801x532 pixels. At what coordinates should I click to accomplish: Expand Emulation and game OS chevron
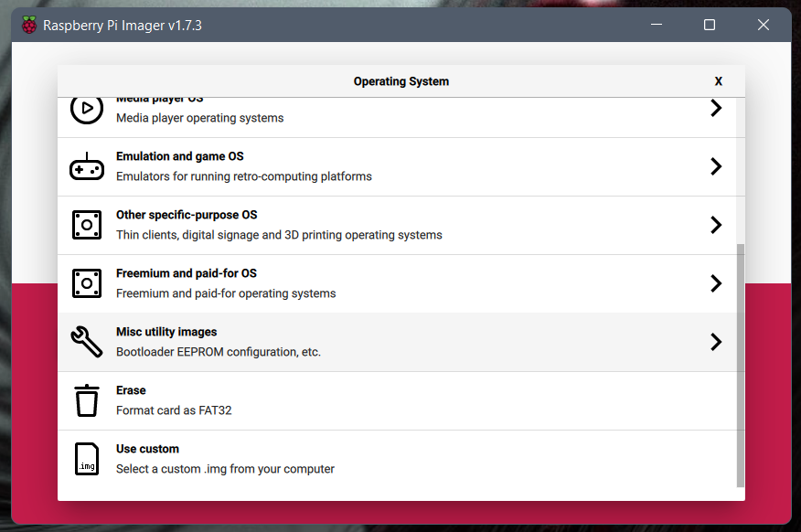pos(716,166)
